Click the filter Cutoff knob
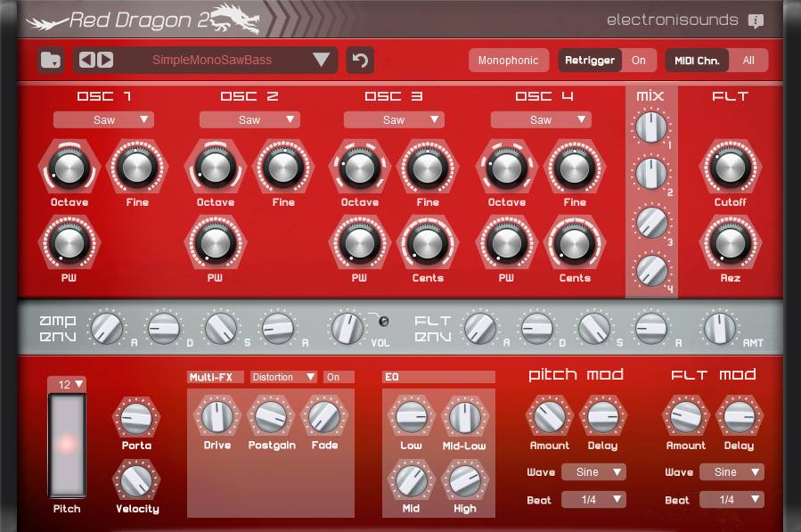Viewport: 801px width, 532px height. (730, 167)
